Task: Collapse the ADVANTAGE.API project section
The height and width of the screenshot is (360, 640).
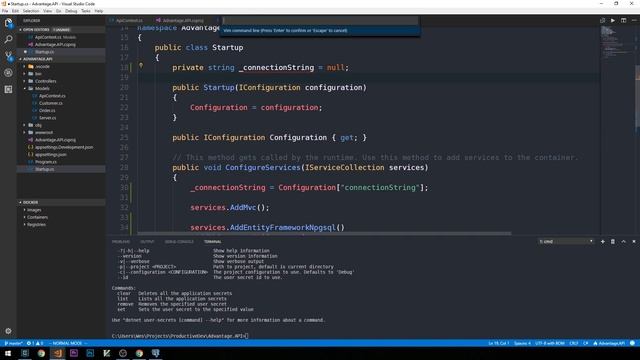Action: pos(61,59)
